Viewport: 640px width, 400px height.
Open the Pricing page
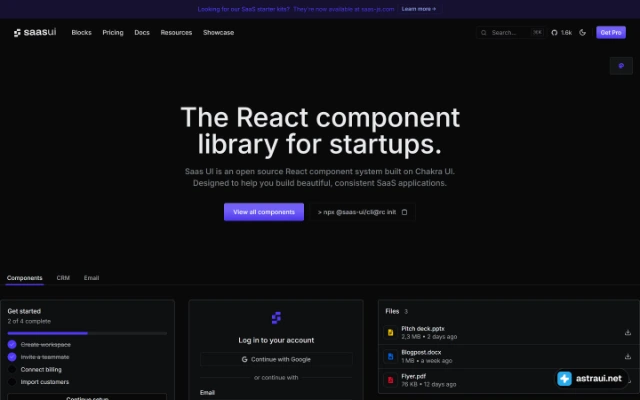tap(113, 33)
